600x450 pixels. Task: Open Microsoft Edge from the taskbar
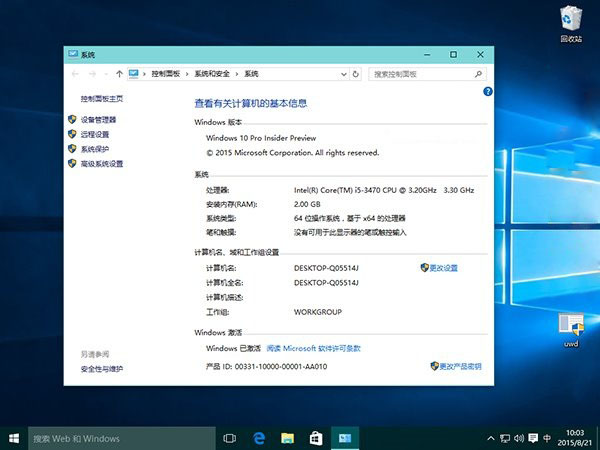(x=258, y=438)
